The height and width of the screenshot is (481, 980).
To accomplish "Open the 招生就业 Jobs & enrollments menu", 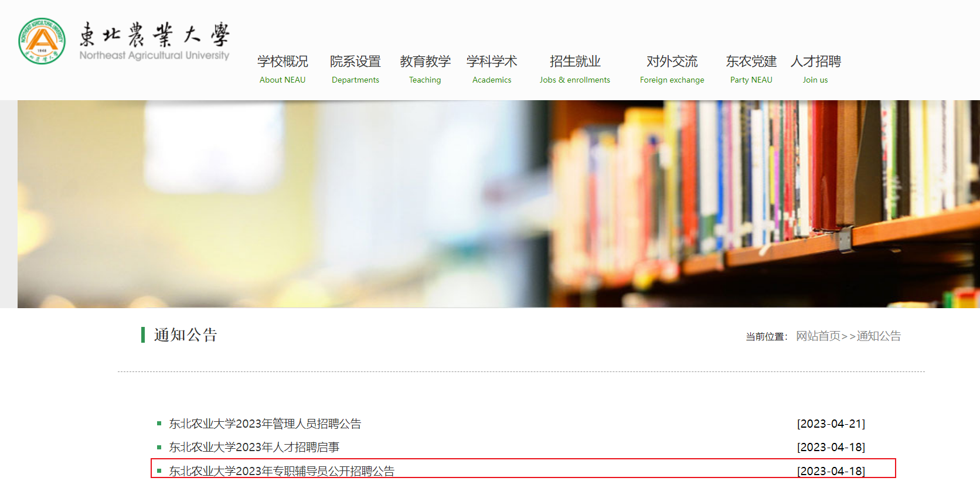I will click(575, 69).
